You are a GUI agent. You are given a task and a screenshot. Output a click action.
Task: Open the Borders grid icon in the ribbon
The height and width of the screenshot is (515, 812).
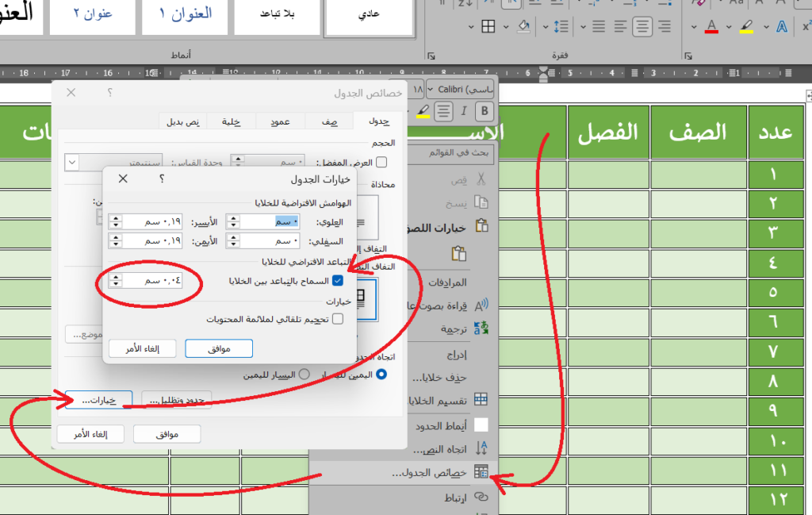click(x=488, y=26)
